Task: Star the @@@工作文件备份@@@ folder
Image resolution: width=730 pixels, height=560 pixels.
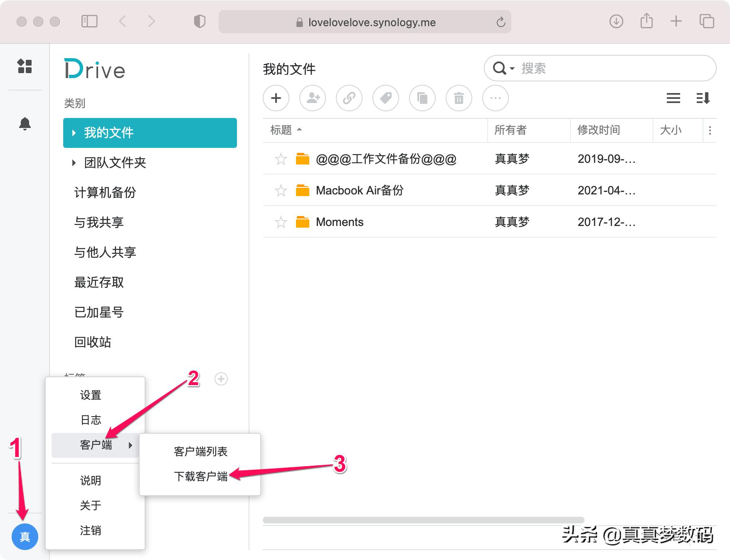Action: (281, 159)
